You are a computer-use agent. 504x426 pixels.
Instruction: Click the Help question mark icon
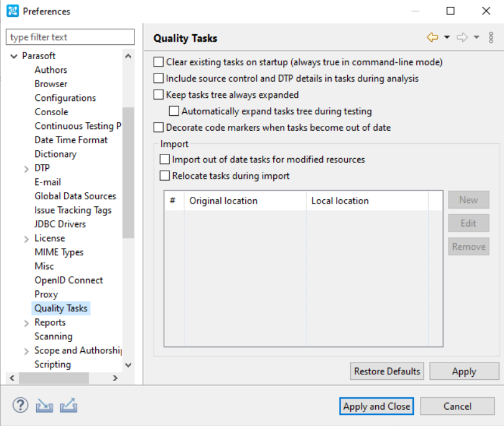[x=21, y=405]
